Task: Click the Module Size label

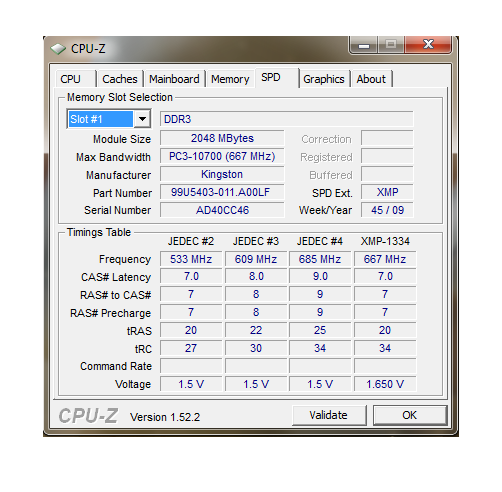Action: point(122,139)
